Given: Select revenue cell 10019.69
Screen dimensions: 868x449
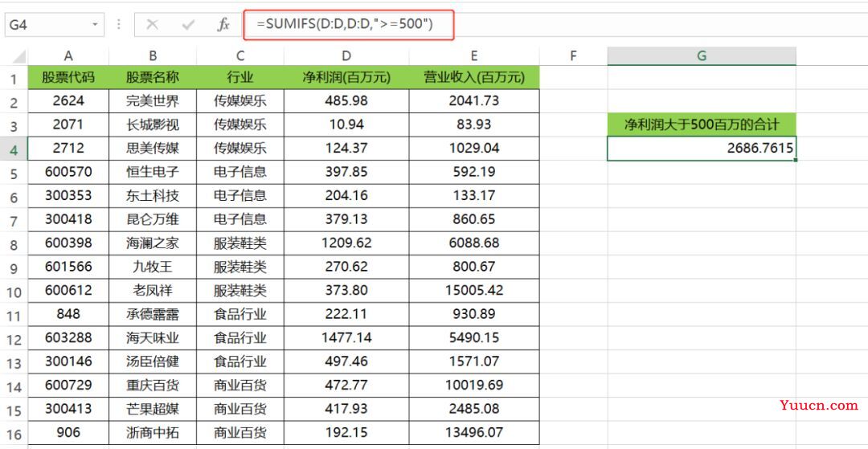Looking at the screenshot, I should pos(474,386).
